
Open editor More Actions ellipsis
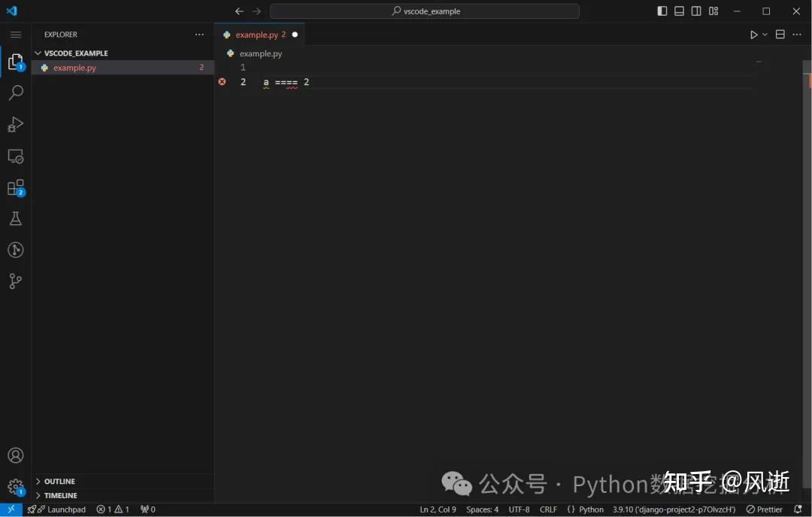[x=797, y=34]
